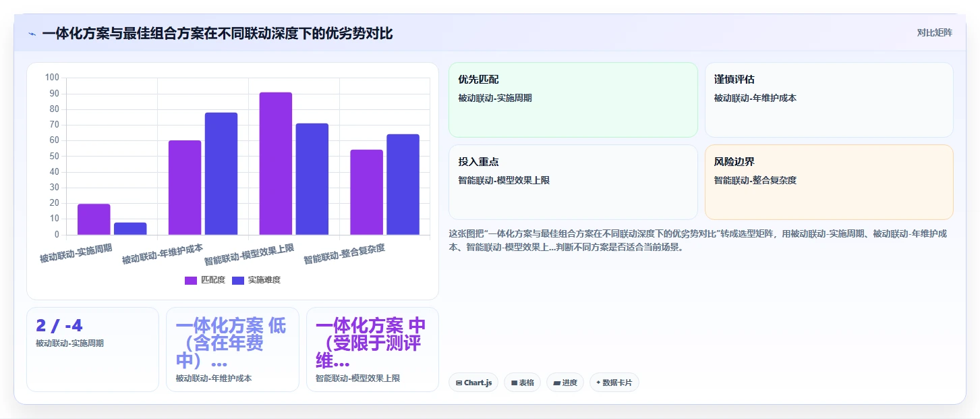
Task: Click 智能联动-模型效果上限 caption in stat card
Action: pyautogui.click(x=358, y=379)
